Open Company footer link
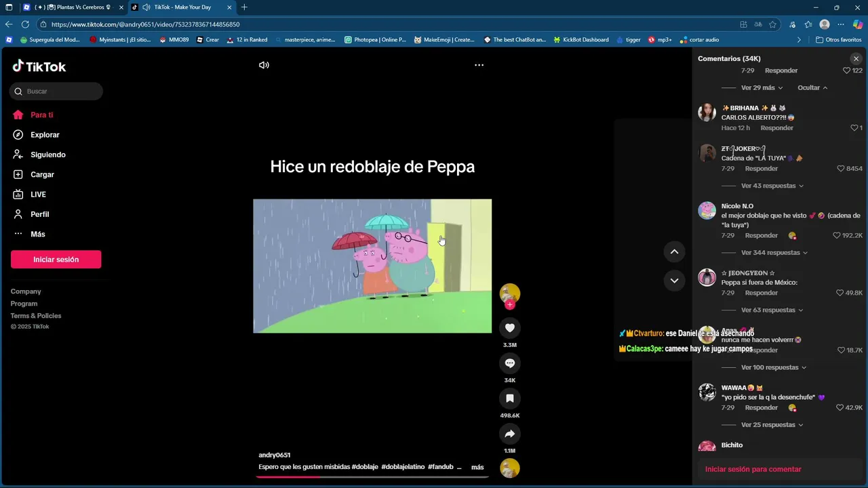 pos(26,291)
